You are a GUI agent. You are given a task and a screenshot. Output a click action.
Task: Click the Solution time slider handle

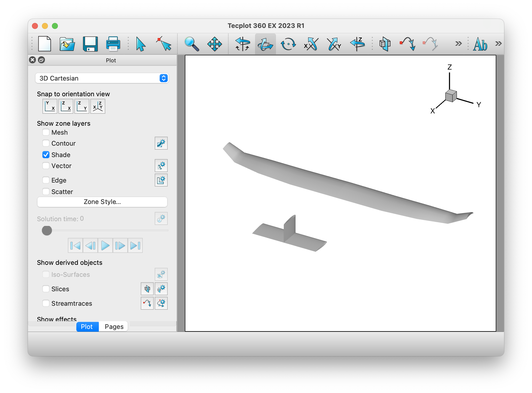tap(47, 230)
